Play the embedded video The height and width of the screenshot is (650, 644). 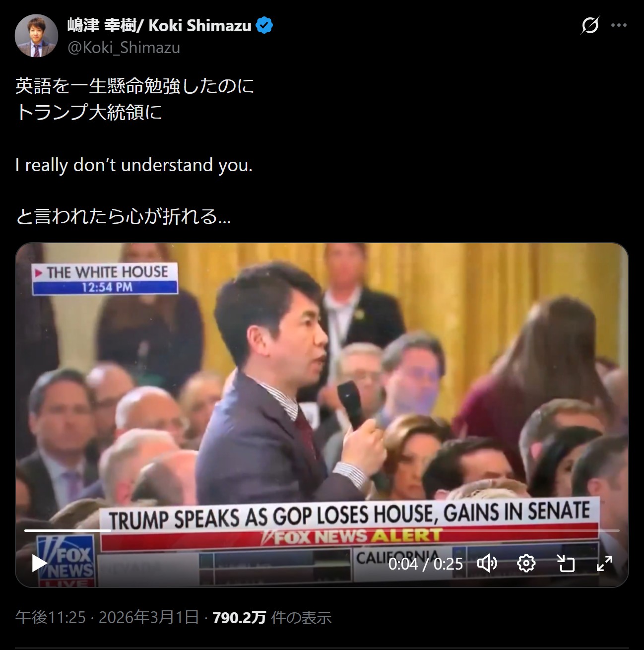click(x=40, y=563)
